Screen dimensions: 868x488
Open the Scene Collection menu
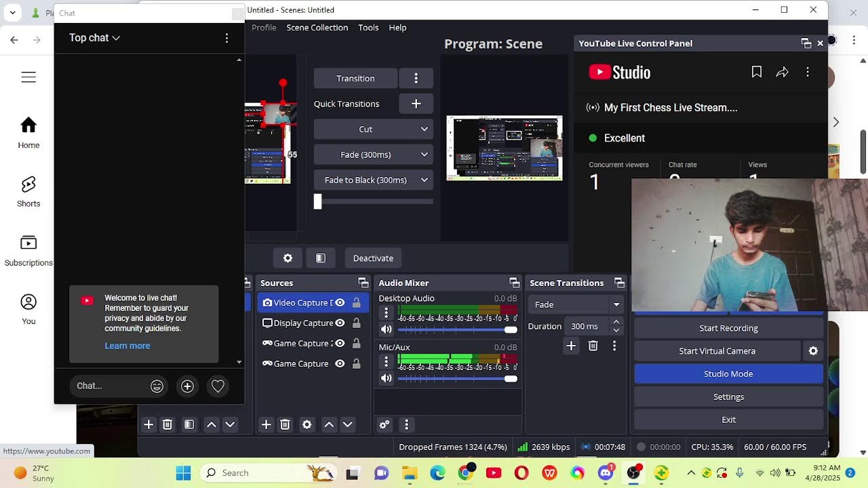(317, 28)
